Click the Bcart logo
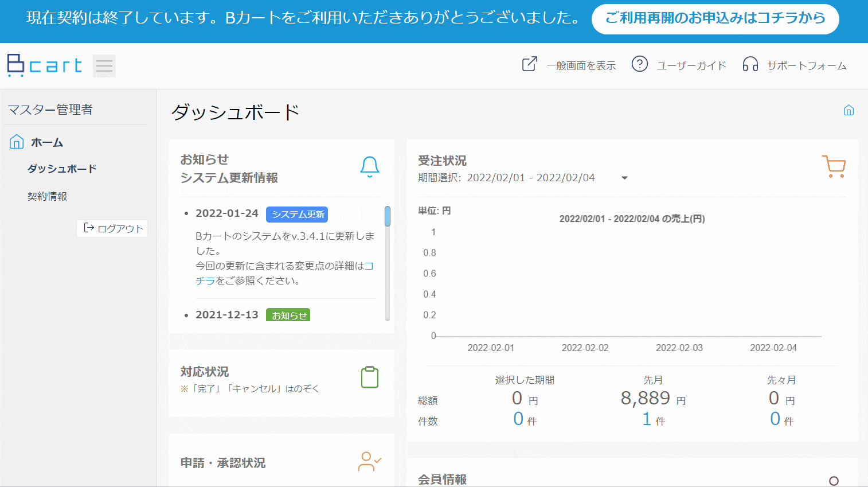868x487 pixels. pos(45,65)
